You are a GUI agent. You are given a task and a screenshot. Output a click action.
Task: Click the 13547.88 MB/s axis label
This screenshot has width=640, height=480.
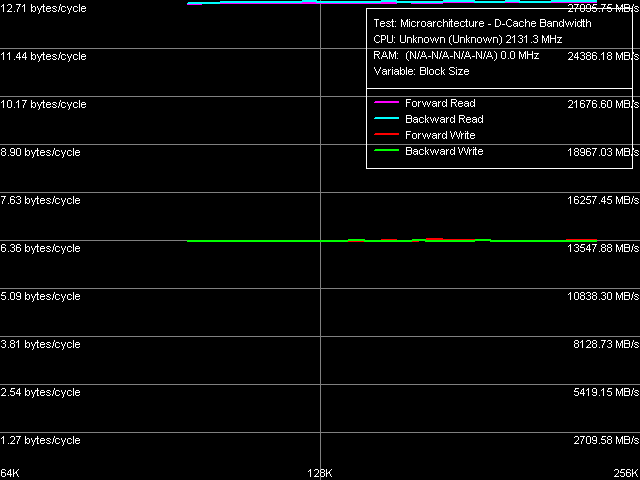[x=603, y=248]
